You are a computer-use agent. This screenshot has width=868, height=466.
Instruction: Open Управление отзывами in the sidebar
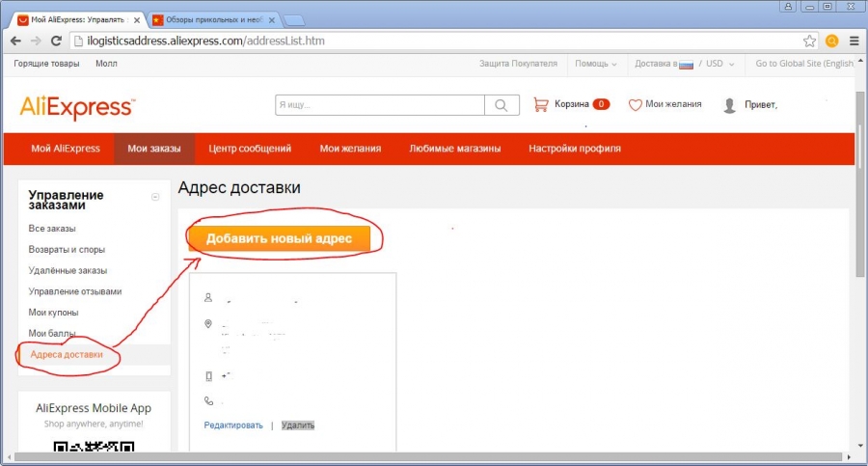[74, 292]
